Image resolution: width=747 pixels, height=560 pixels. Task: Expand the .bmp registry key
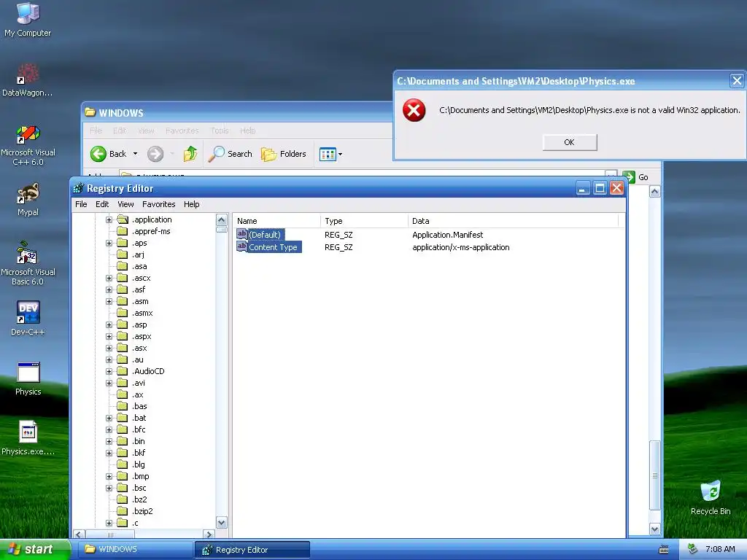point(109,476)
